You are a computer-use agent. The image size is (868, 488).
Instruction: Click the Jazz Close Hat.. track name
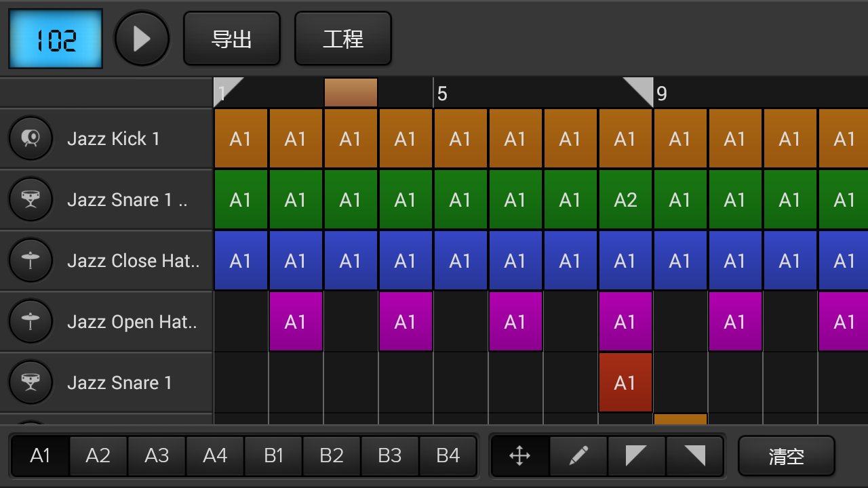(134, 261)
